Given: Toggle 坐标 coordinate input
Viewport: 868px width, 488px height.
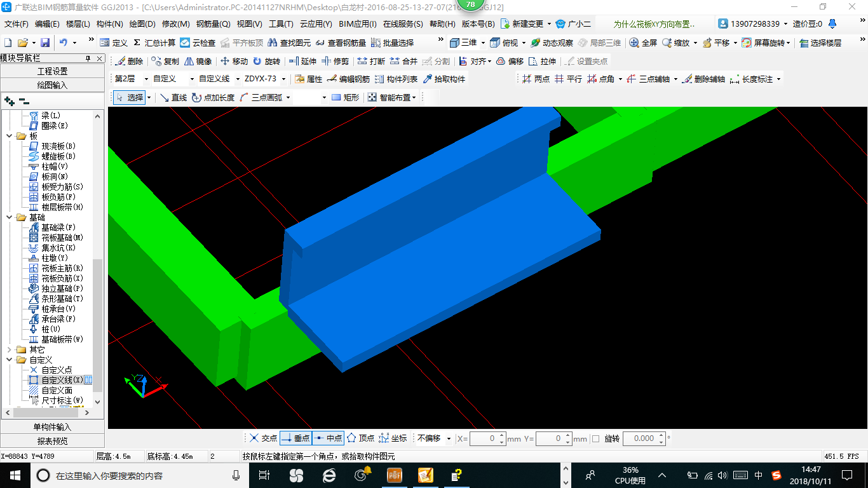Looking at the screenshot, I should point(393,438).
